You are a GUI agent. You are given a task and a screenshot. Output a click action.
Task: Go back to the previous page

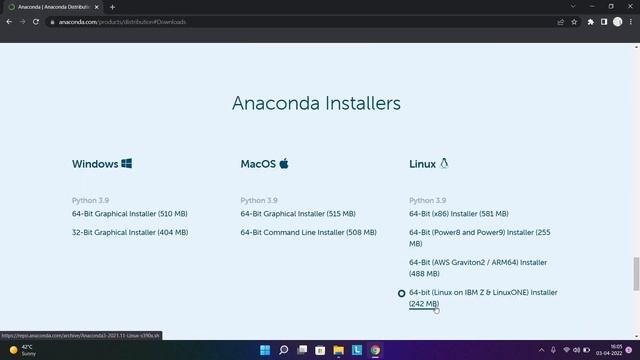[x=9, y=22]
